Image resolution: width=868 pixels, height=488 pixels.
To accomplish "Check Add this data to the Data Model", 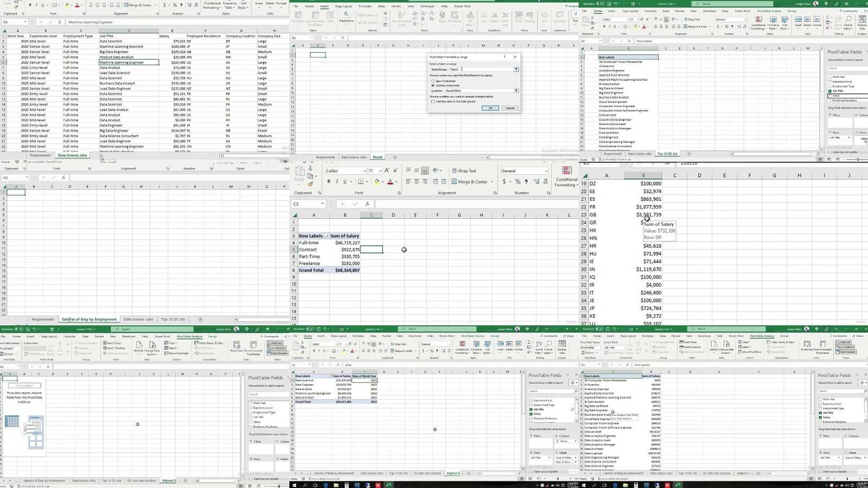I will [433, 102].
